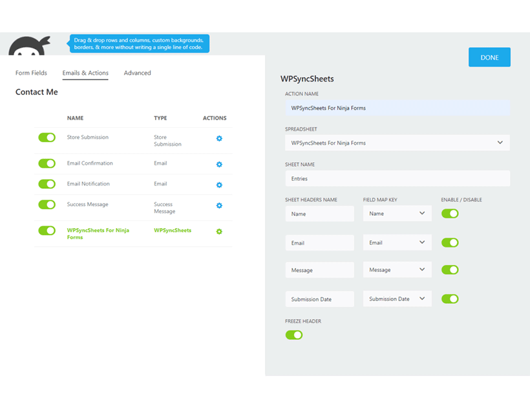The width and height of the screenshot is (530, 420).
Task: Click the Action Name input field
Action: (x=397, y=108)
